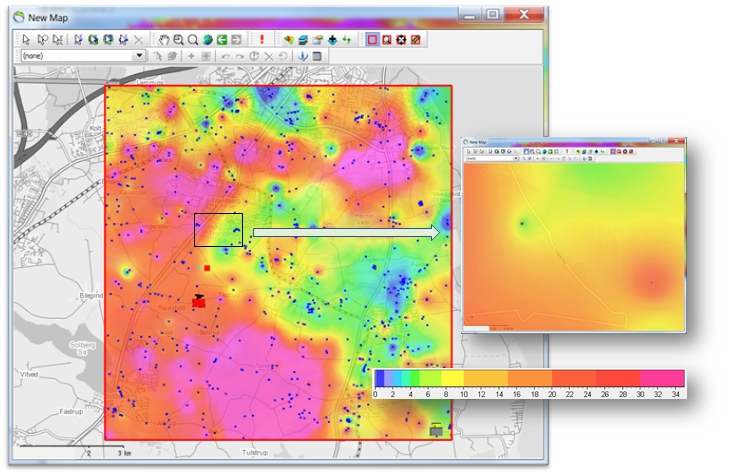Click the green refresh arrows icon
This screenshot has width=729, height=475.
pos(347,40)
